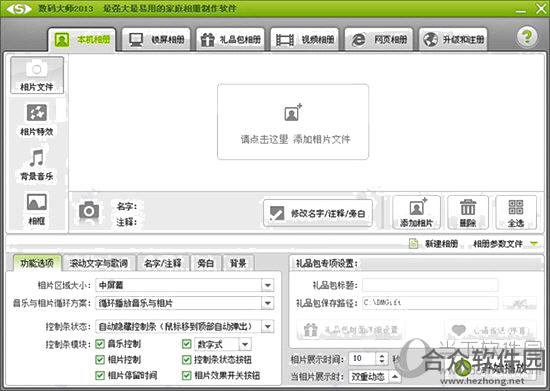Viewport: 550px width, 391px height.
Task: Switch to the 旁白 tab
Action: 205,263
